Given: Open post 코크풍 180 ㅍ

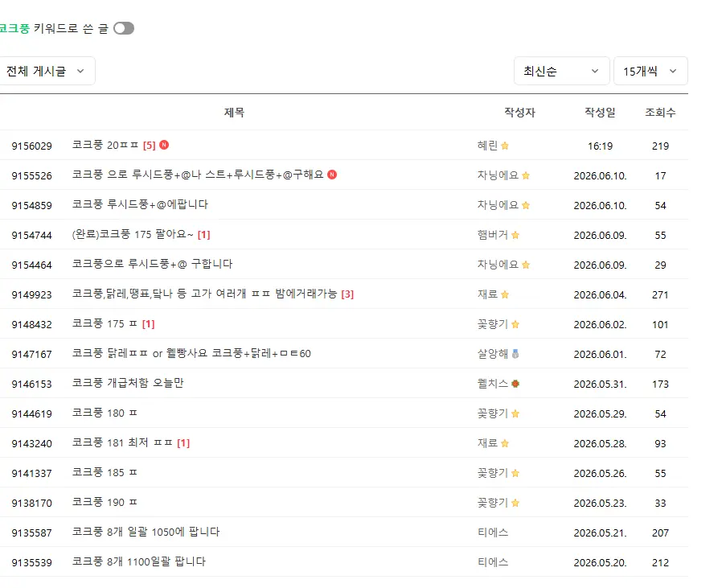Looking at the screenshot, I should (x=105, y=413).
